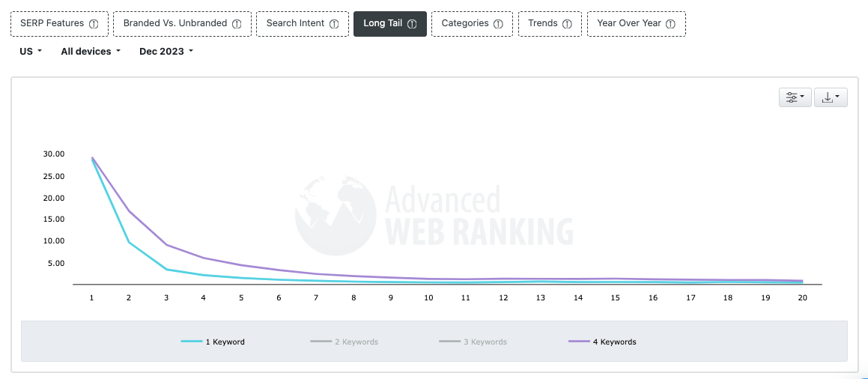The width and height of the screenshot is (868, 379).
Task: Open the Year Over Year tab
Action: 629,24
